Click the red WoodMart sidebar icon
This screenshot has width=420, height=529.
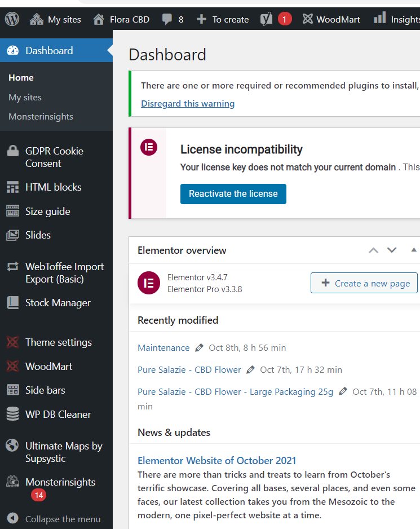13,366
